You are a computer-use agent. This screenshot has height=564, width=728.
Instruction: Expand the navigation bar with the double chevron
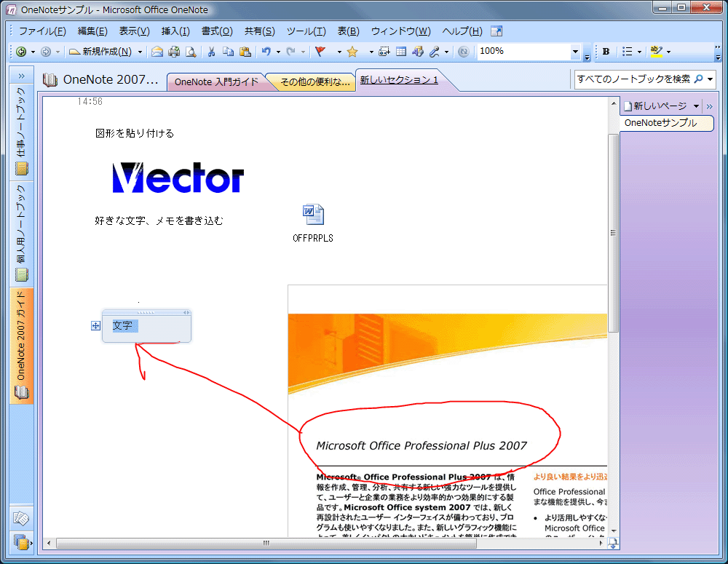point(21,76)
